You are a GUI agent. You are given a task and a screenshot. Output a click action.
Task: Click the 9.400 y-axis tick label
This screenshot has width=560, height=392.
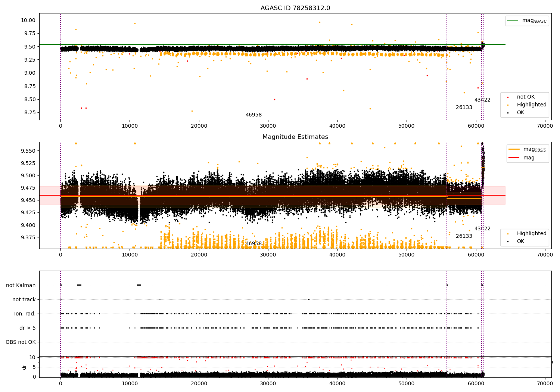pyautogui.click(x=28, y=225)
